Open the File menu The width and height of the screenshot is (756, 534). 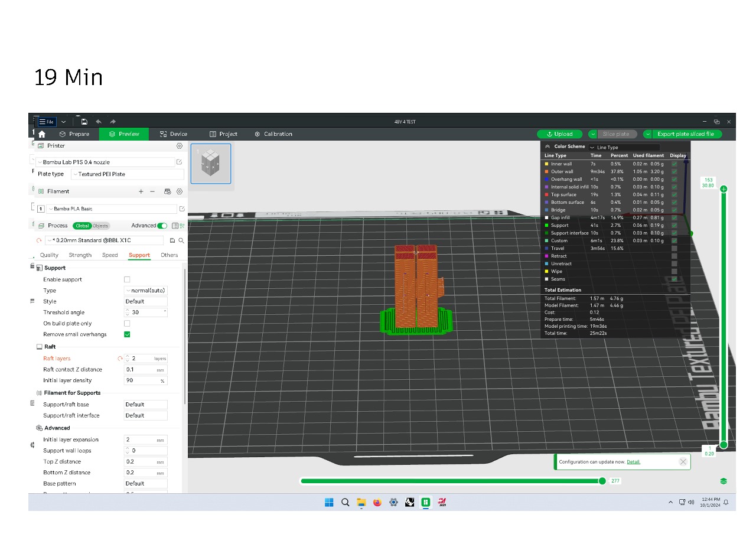pos(47,122)
